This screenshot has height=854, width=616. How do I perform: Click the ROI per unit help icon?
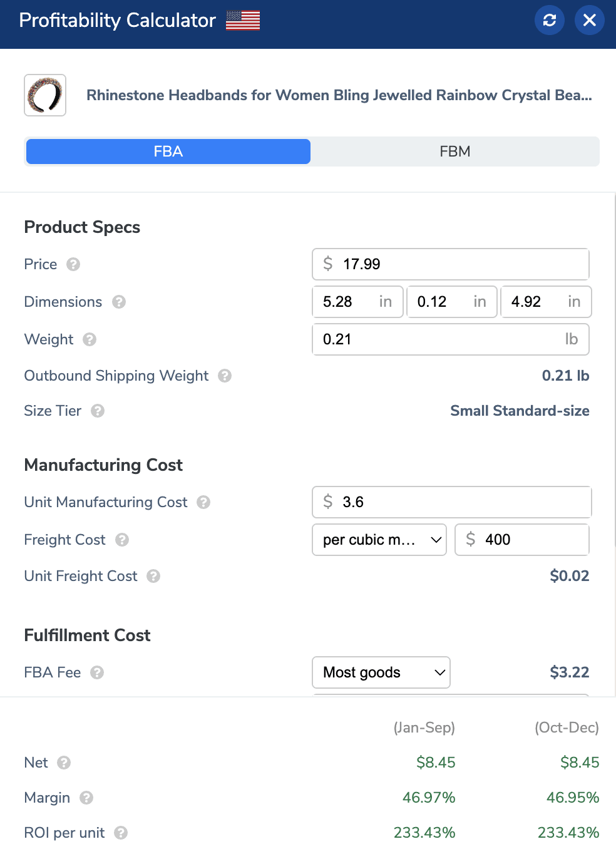[x=121, y=833]
